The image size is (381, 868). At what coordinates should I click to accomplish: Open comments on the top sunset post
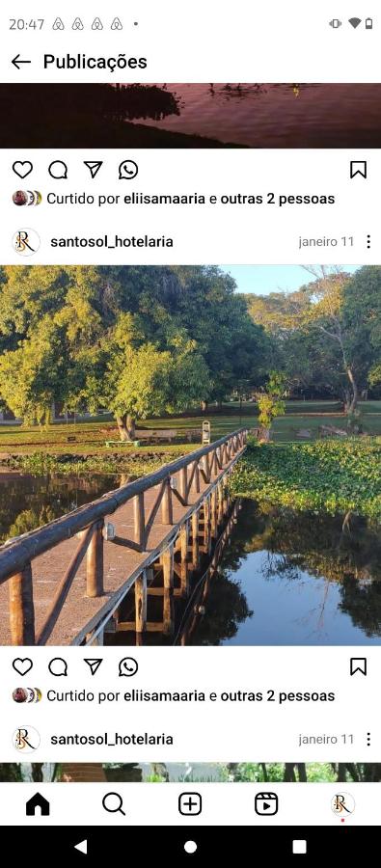click(58, 170)
